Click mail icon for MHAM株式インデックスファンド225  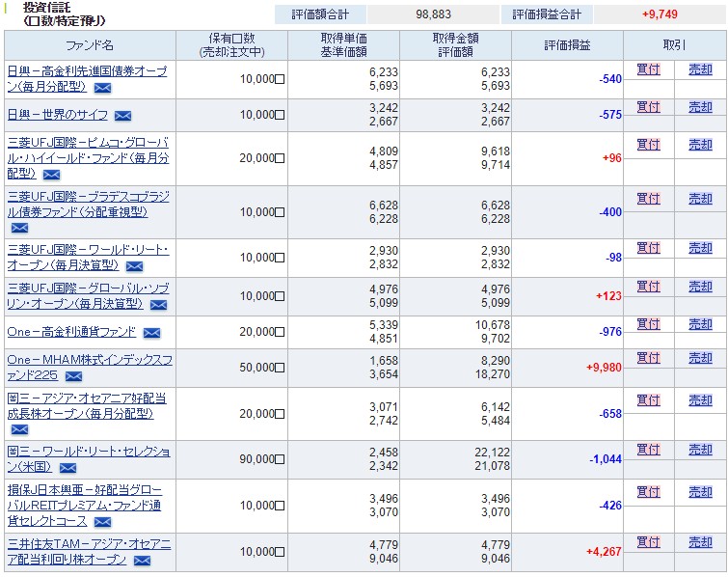pyautogui.click(x=74, y=376)
